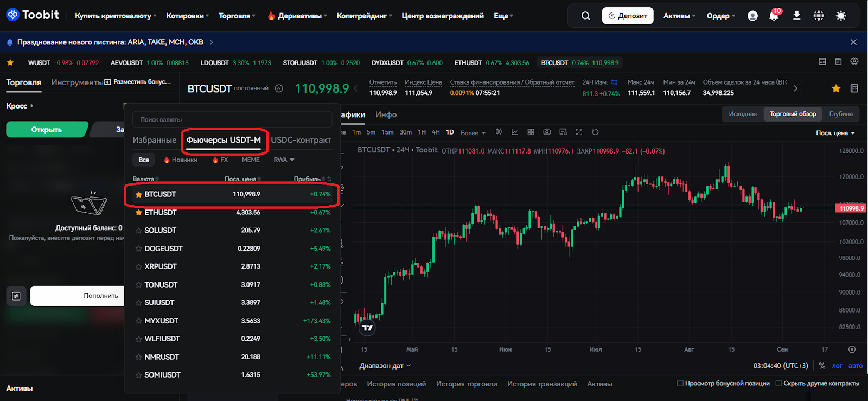Open the search magnifier in the top bar
This screenshot has width=868, height=401.
[585, 16]
